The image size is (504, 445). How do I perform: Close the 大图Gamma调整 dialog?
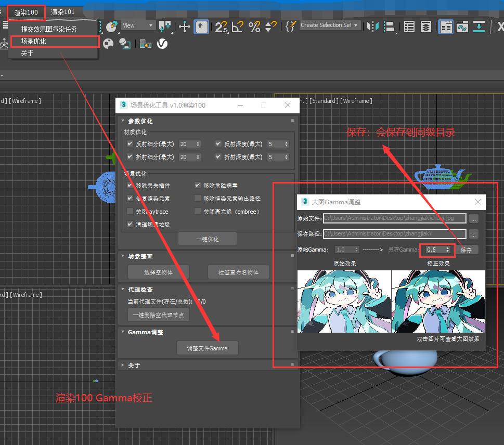(x=477, y=202)
